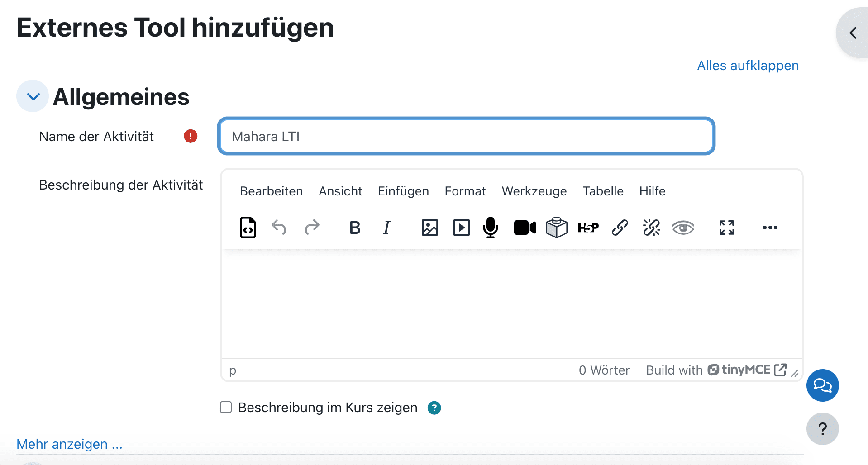The width and height of the screenshot is (868, 465).
Task: Open the Tabelle menu
Action: [603, 191]
